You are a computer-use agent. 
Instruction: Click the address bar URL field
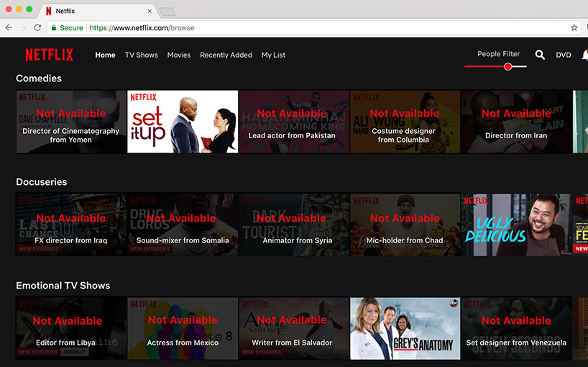point(313,28)
